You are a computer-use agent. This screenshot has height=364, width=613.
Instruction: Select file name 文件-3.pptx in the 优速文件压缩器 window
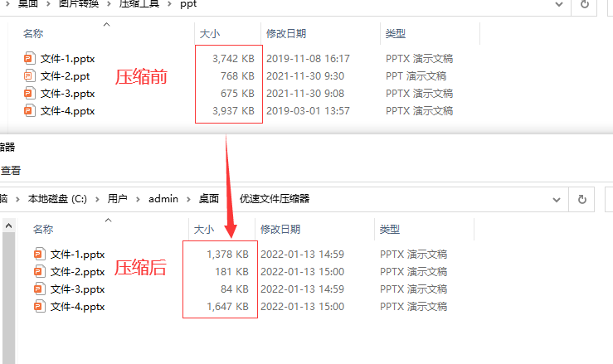point(77,289)
